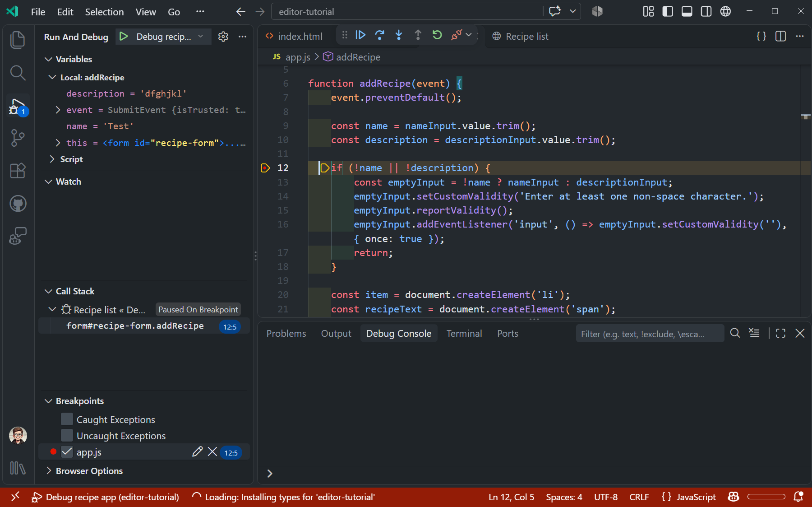Edit the app.js breakpoint condition
Viewport: 812px width, 507px height.
(197, 452)
